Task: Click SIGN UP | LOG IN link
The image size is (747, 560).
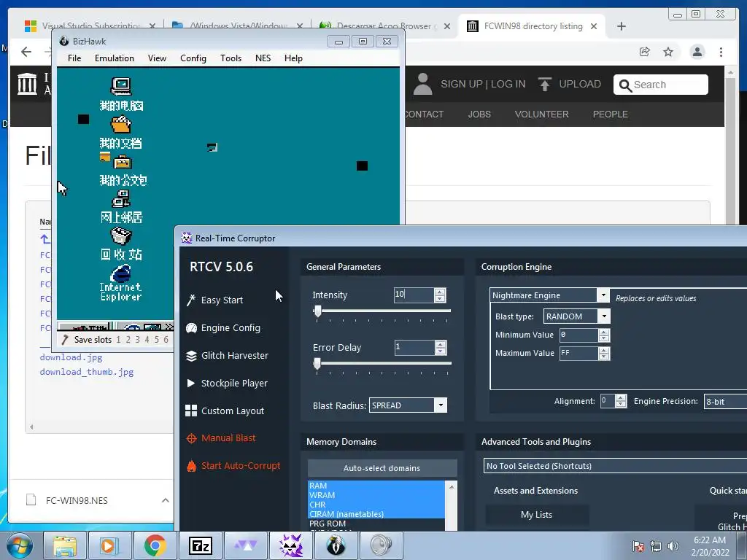Action: click(483, 85)
